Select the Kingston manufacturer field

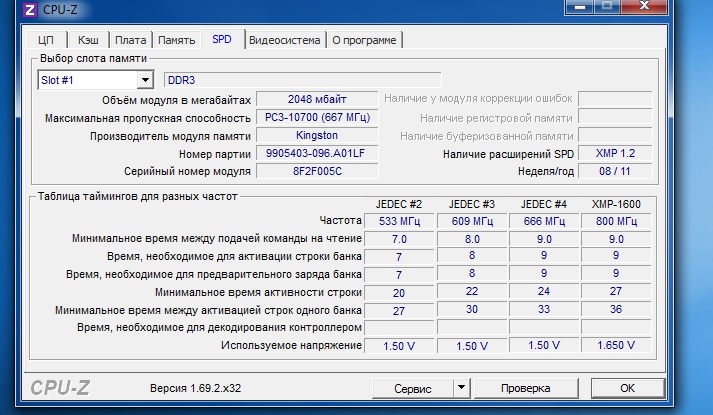317,135
